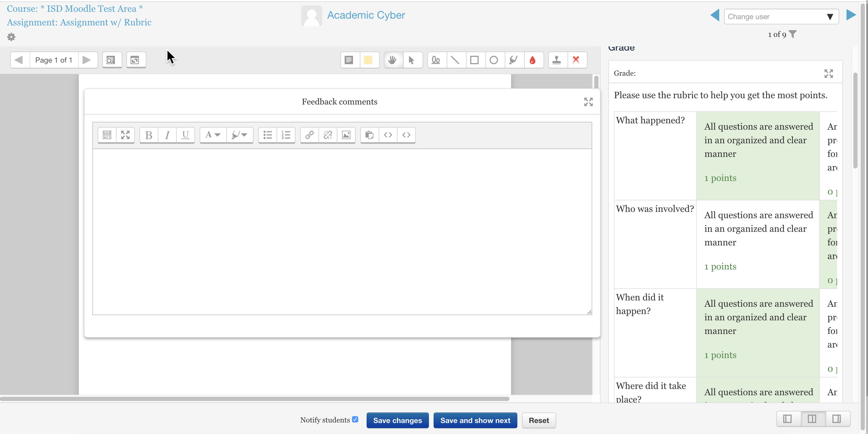The width and height of the screenshot is (868, 434).
Task: Open the text highlight colour dropdown
Action: tap(240, 135)
